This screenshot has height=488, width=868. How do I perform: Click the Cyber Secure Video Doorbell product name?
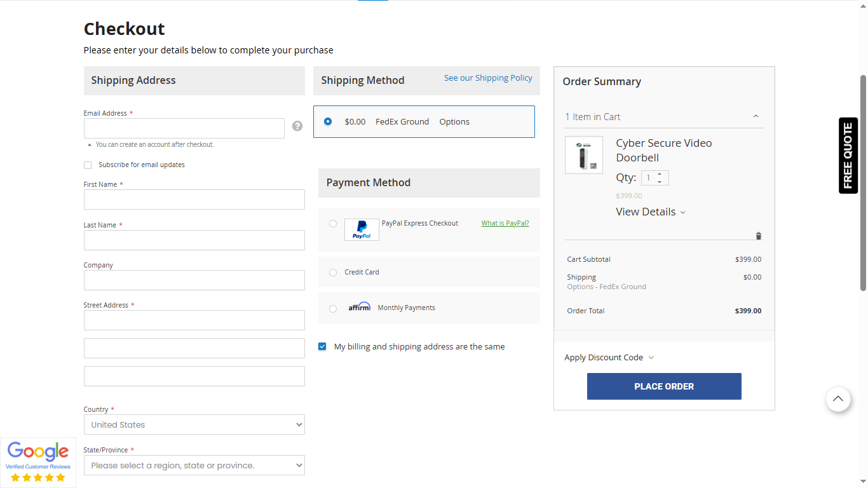point(664,151)
